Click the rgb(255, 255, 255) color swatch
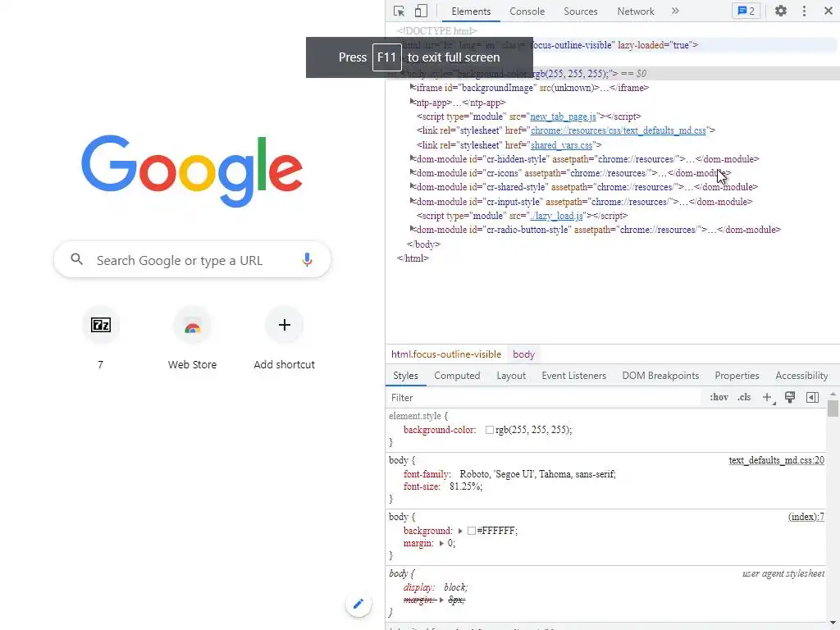Screen dimensions: 840x630 click(489, 430)
